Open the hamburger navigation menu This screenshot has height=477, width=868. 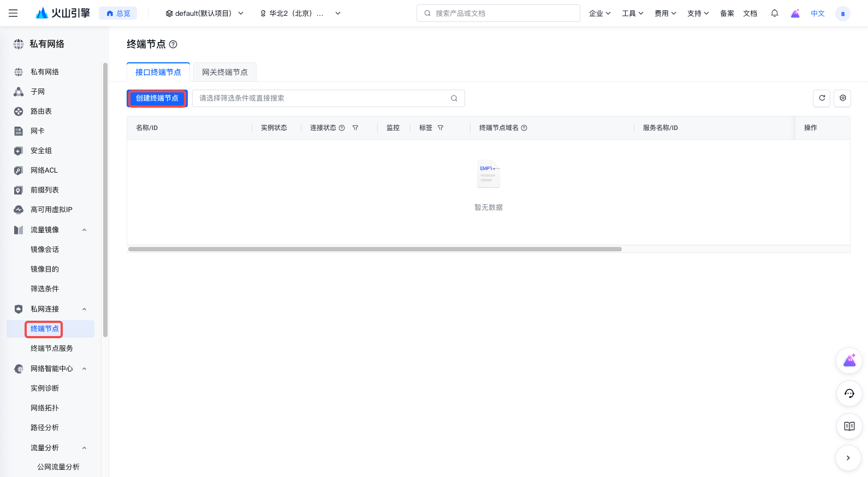(13, 13)
